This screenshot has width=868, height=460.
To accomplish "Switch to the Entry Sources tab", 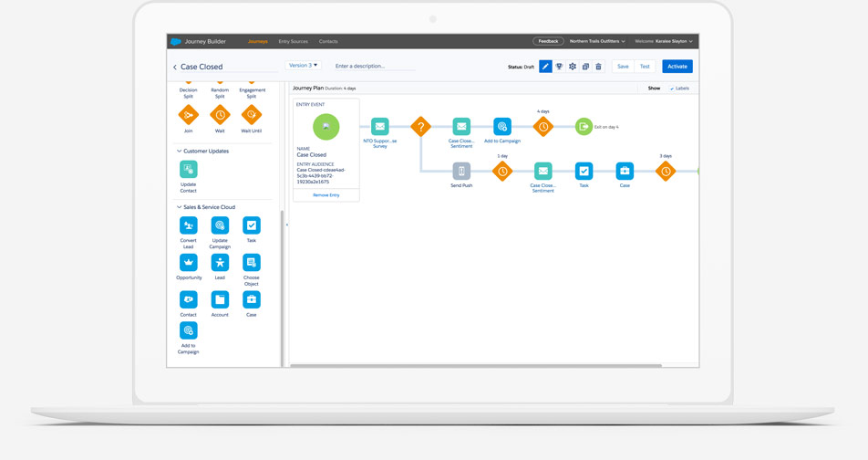I will click(293, 42).
